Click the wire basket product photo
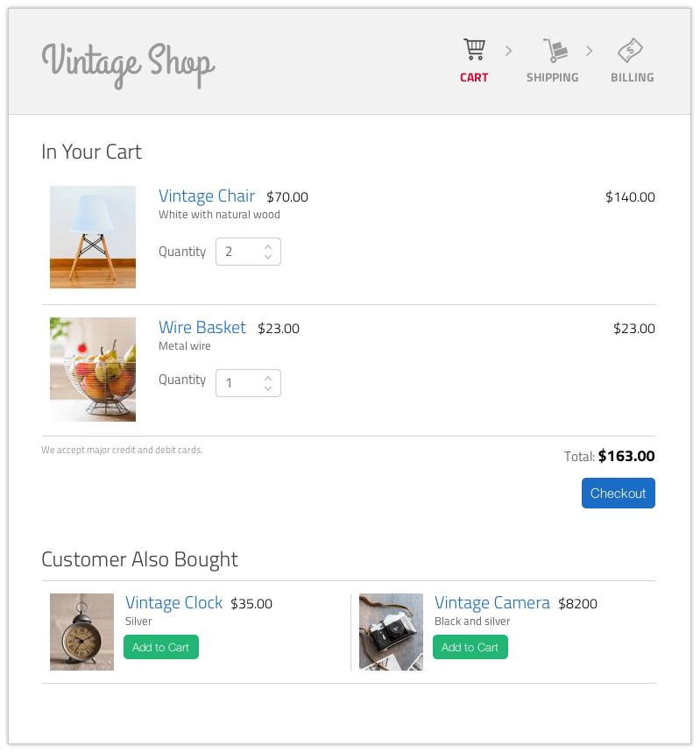The width and height of the screenshot is (700, 753). pos(93,369)
